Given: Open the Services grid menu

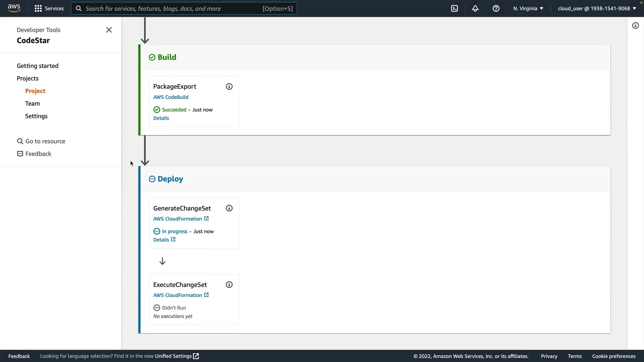Looking at the screenshot, I should click(49, 8).
